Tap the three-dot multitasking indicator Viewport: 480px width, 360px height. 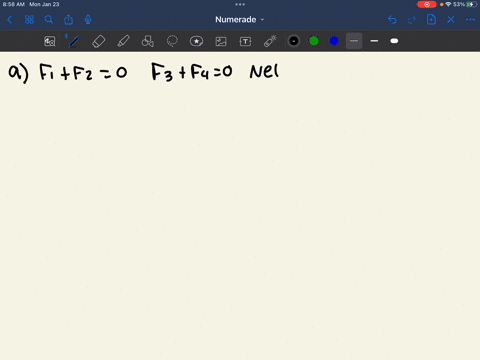pyautogui.click(x=240, y=4)
